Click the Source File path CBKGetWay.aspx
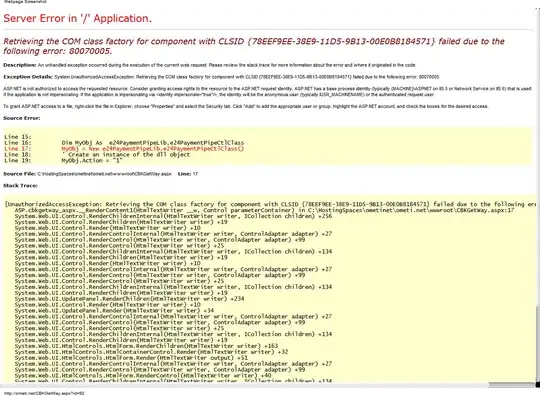Viewport: 540px width, 396px height. 104,174
